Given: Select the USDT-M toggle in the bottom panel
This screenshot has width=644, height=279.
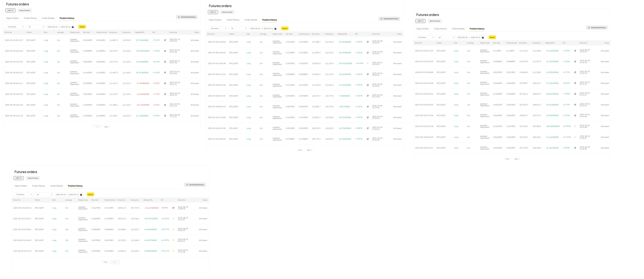Looking at the screenshot, I should tap(18, 178).
